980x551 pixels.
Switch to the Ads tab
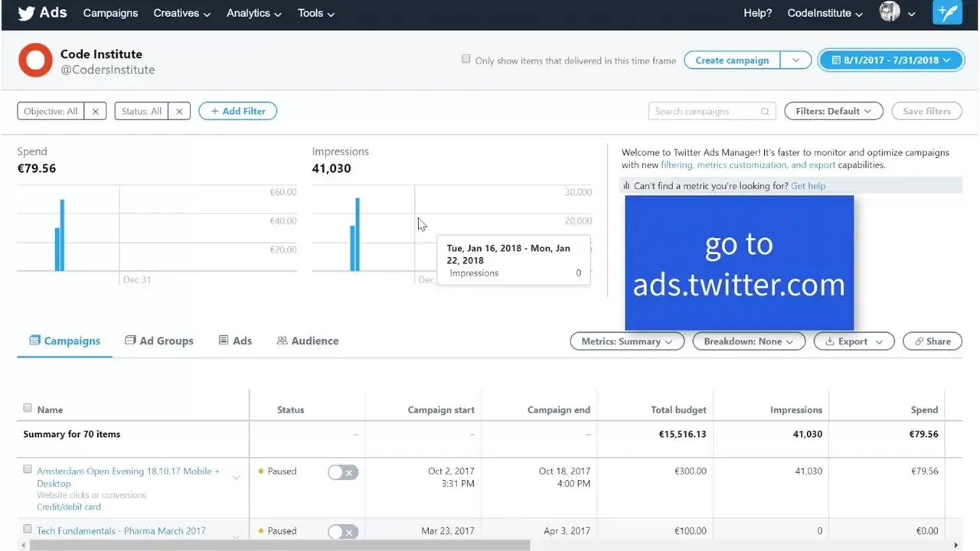click(x=235, y=341)
